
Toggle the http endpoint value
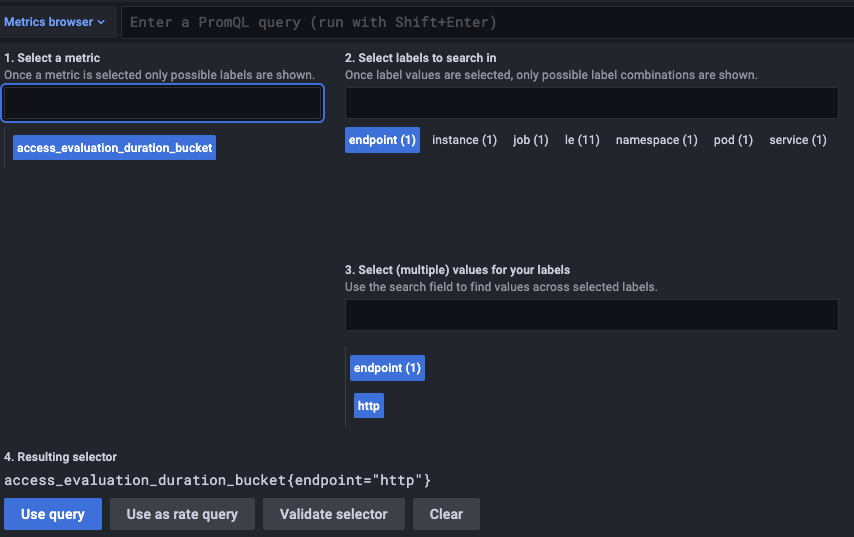tap(369, 406)
